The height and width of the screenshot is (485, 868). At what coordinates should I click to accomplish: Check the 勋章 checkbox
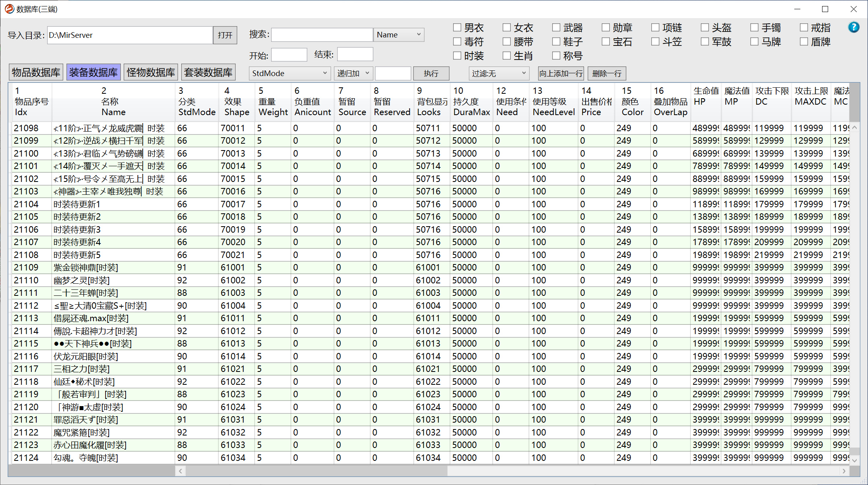point(606,27)
